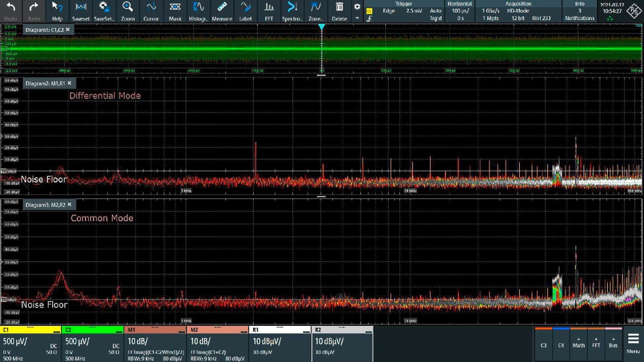Click the Rohde & Schwarz logo icon
The height and width of the screenshot is (362, 644).
[x=634, y=11]
